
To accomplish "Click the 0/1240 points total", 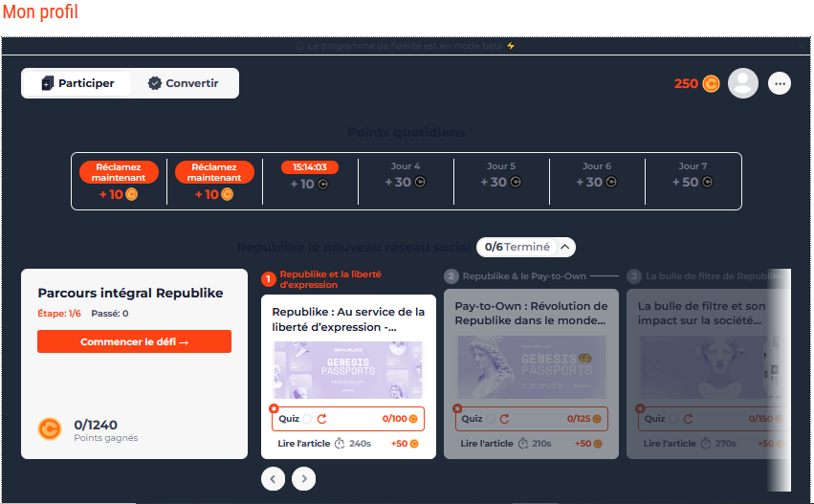I will pos(96,425).
